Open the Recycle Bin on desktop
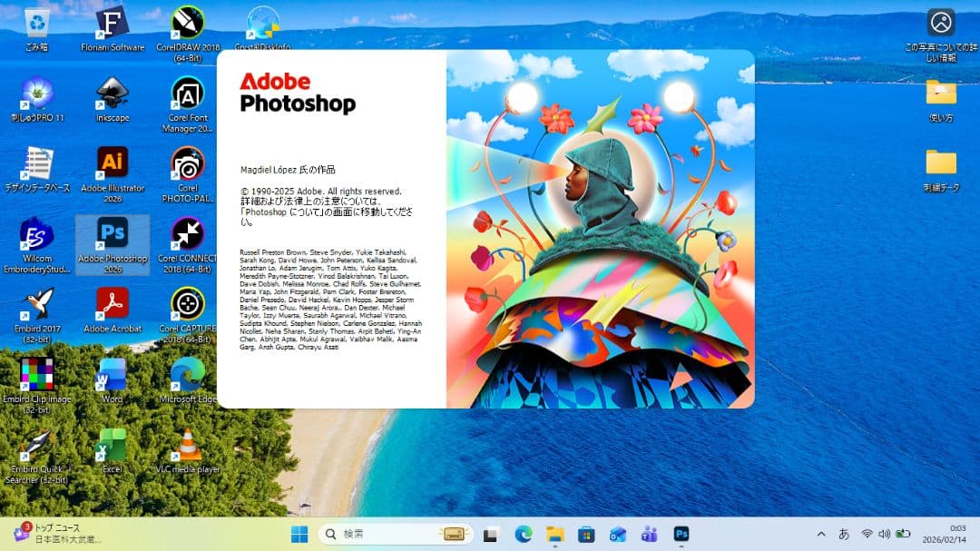The image size is (980, 551). [37, 23]
